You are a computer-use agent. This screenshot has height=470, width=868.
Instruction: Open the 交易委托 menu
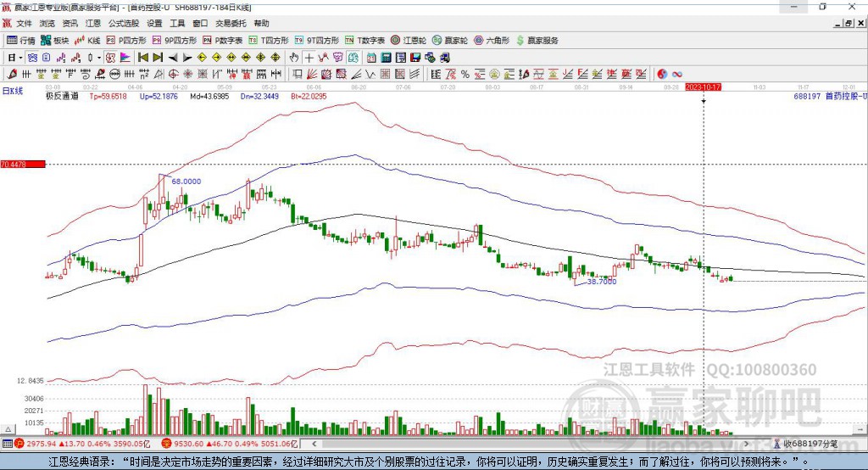(231, 23)
